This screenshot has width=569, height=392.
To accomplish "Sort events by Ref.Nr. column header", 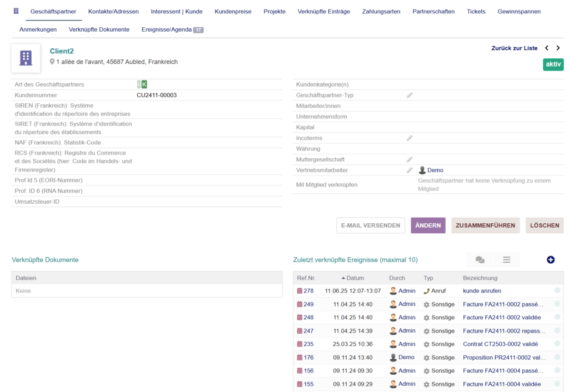I will pos(306,278).
